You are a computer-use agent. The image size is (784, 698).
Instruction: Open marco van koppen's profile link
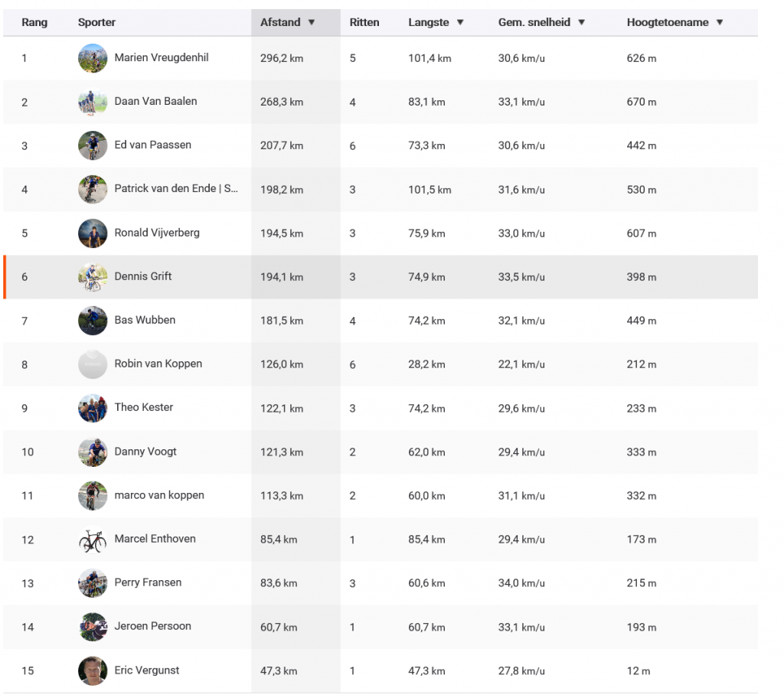159,495
